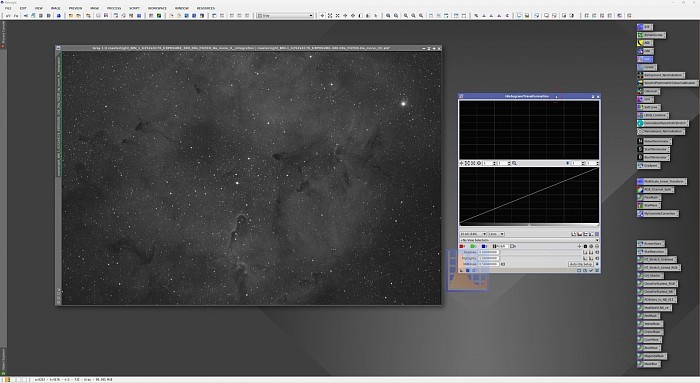Viewport: 700px width, 383px height.
Task: Click the Apply checkmark in HistogramTransformation
Action: 591,270
